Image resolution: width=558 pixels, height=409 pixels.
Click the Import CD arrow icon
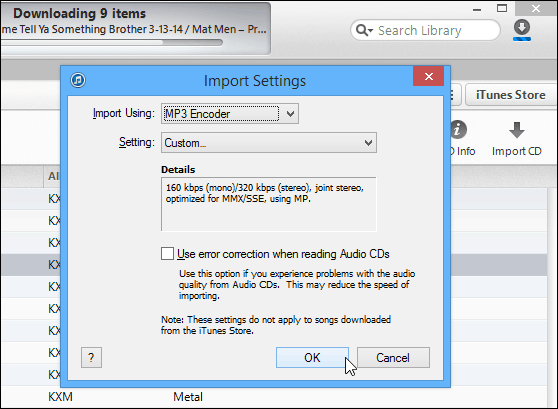tap(517, 130)
